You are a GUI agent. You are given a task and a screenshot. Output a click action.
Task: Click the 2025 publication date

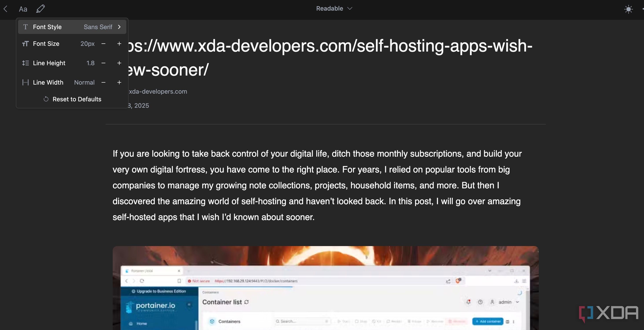(138, 106)
